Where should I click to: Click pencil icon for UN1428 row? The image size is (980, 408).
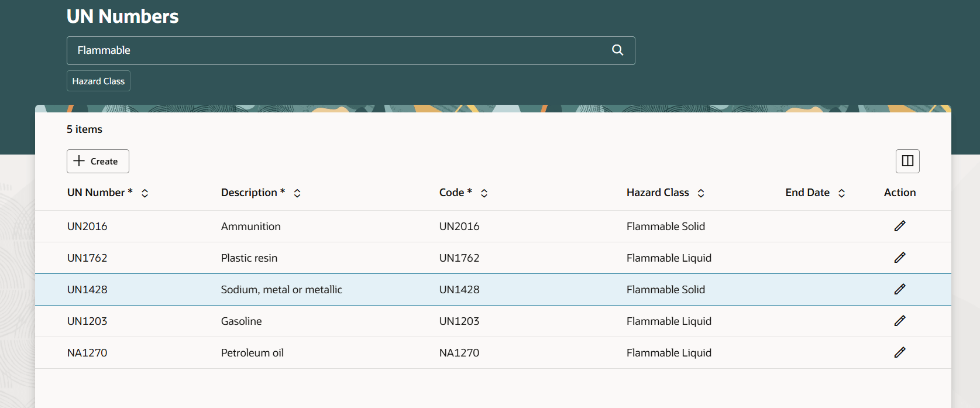pyautogui.click(x=900, y=289)
